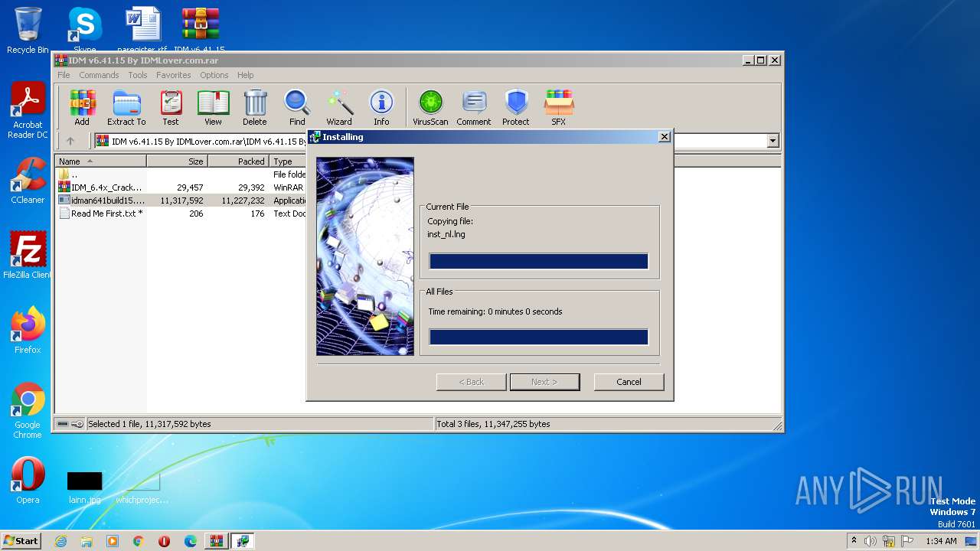
Task: Click Cancel in the Installing dialog
Action: (x=629, y=382)
